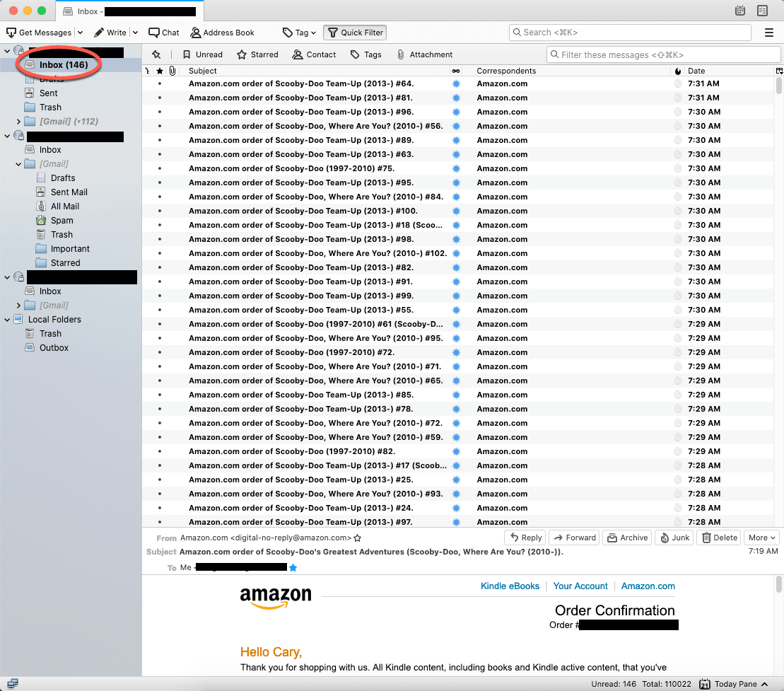Open the Get Messages dropdown arrow
This screenshot has height=691, width=784.
click(x=80, y=33)
